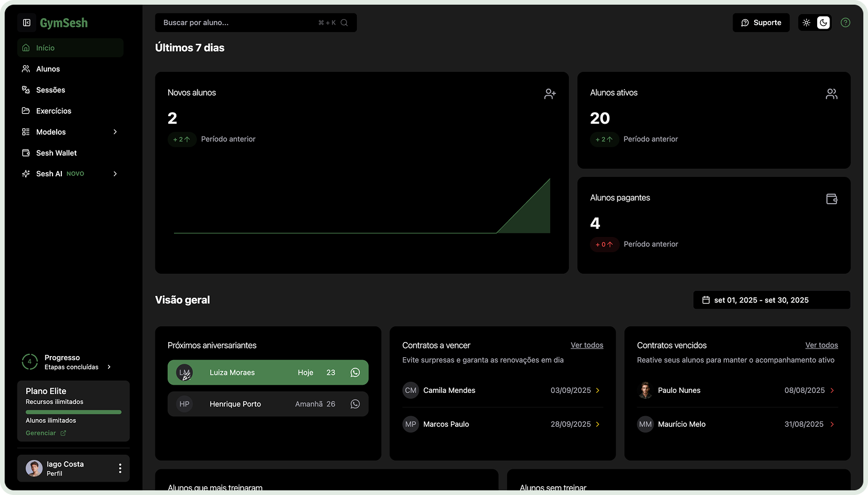The width and height of the screenshot is (868, 495).
Task: Toggle dark mode using the moon icon
Action: (823, 22)
